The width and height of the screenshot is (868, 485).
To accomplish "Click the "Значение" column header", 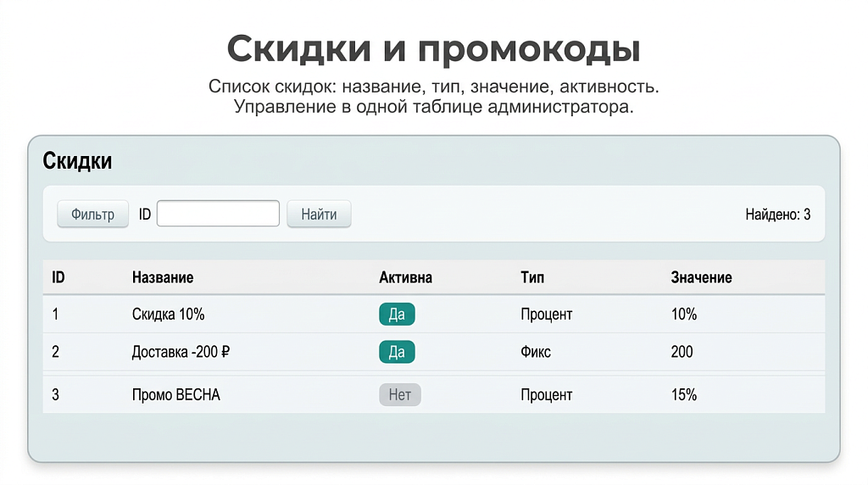I will click(x=701, y=277).
